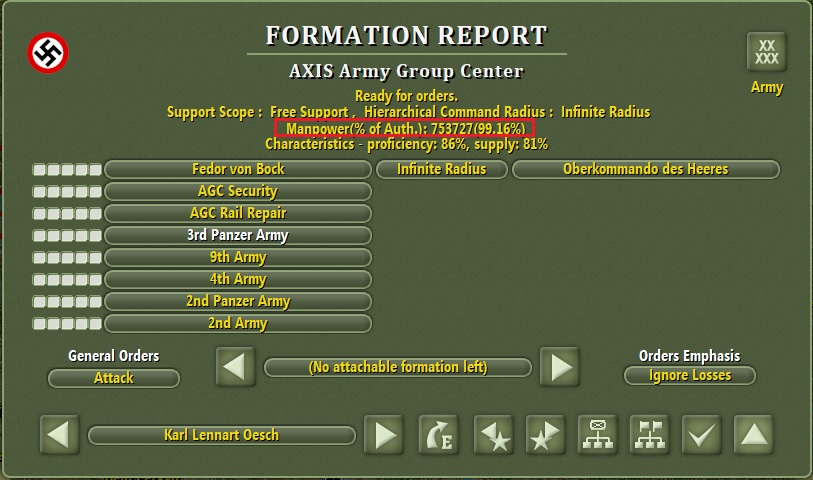Click status bar beside 3rd Panzer Army
Screen dimensions: 813x480
67,236
